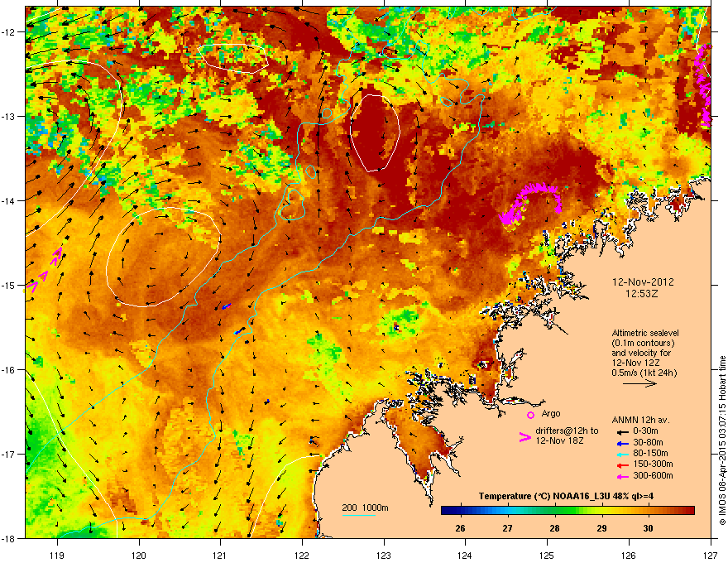
Task: Click the longitude axis label 125
Action: click(x=547, y=555)
